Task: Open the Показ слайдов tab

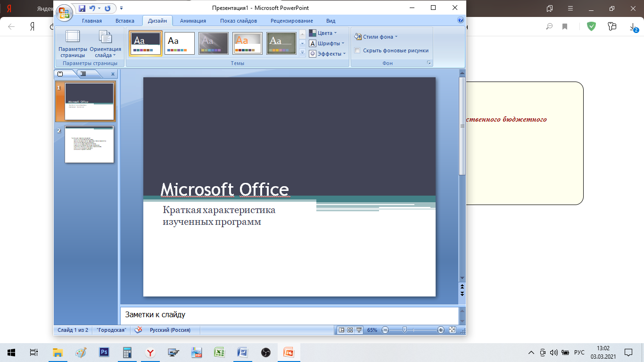Action: [239, 21]
